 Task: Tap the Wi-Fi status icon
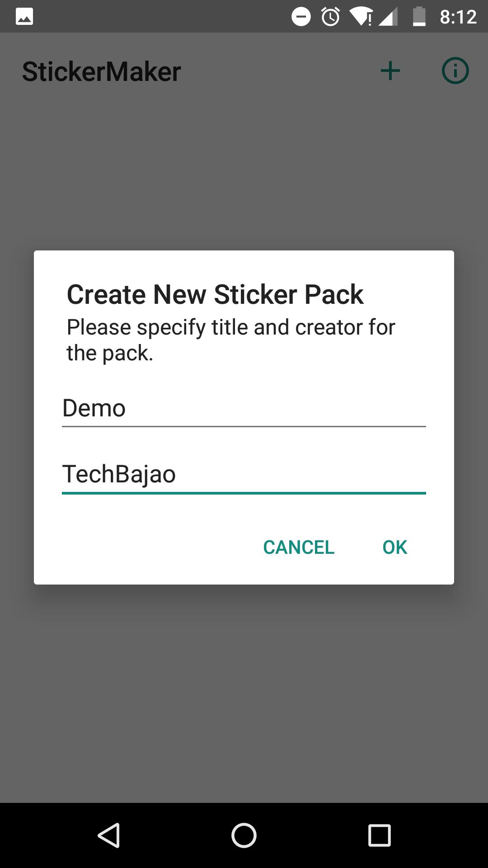361,17
